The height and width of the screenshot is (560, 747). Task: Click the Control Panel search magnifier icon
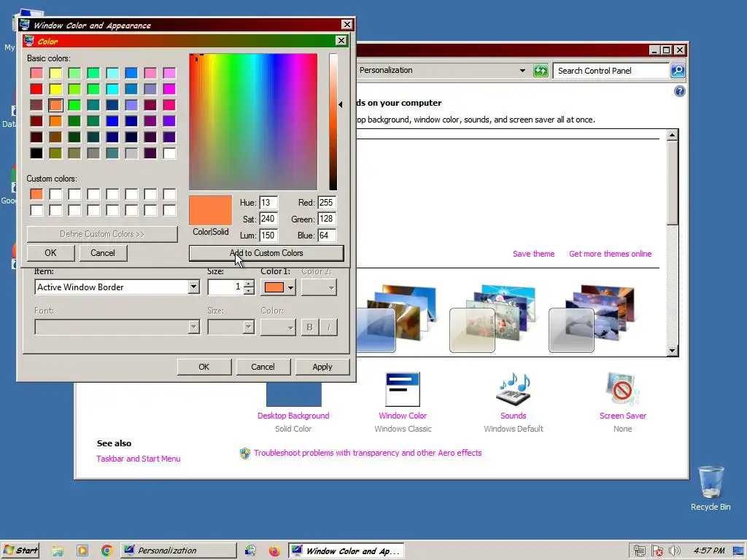point(678,71)
